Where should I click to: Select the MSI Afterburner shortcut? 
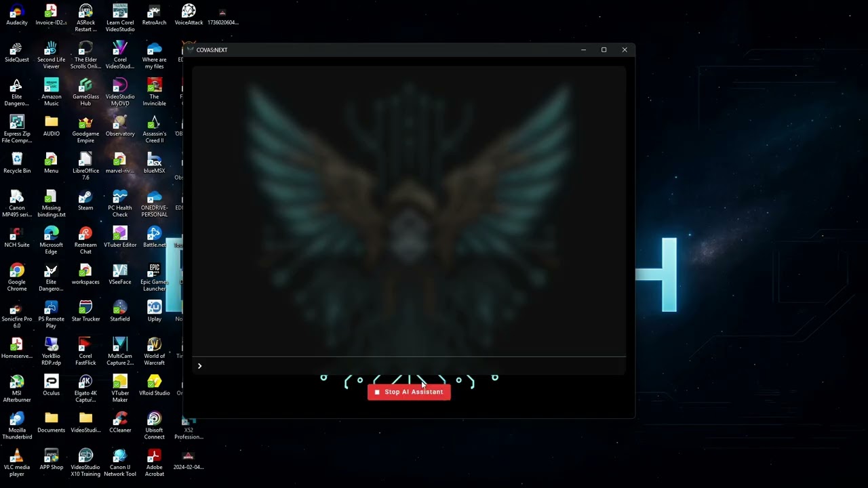tap(17, 388)
